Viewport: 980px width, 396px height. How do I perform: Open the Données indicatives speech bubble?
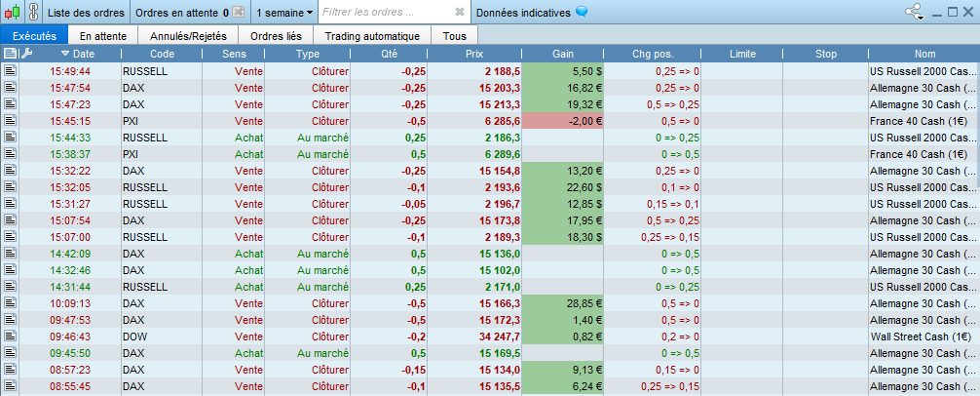(582, 12)
